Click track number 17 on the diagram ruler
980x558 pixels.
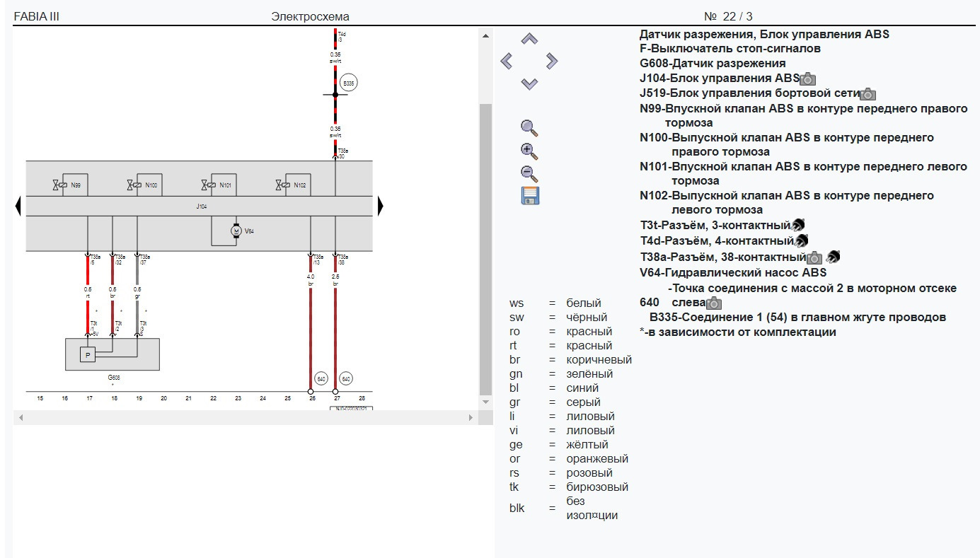point(89,399)
